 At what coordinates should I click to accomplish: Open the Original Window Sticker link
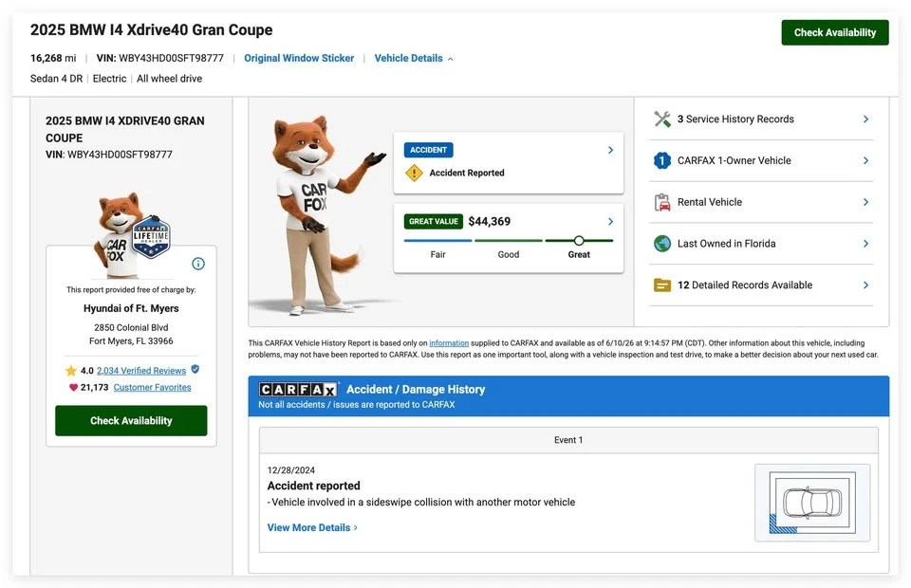click(x=299, y=58)
